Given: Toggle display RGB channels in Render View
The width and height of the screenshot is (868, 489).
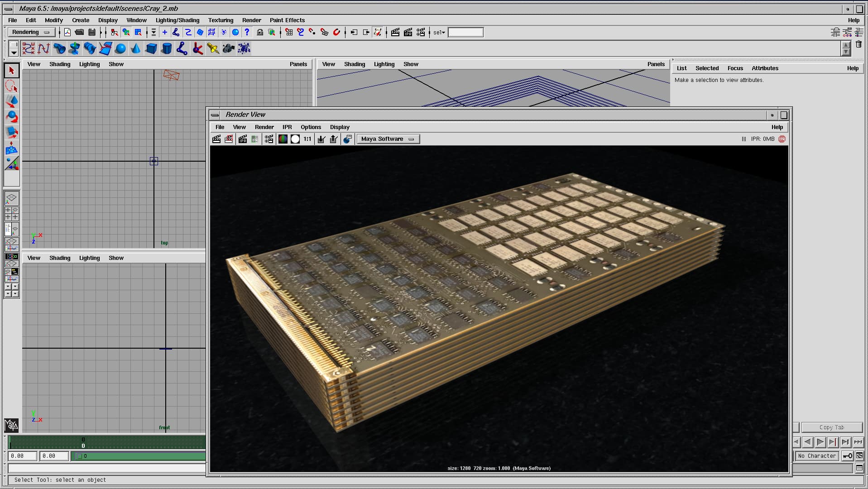Looking at the screenshot, I should 283,139.
